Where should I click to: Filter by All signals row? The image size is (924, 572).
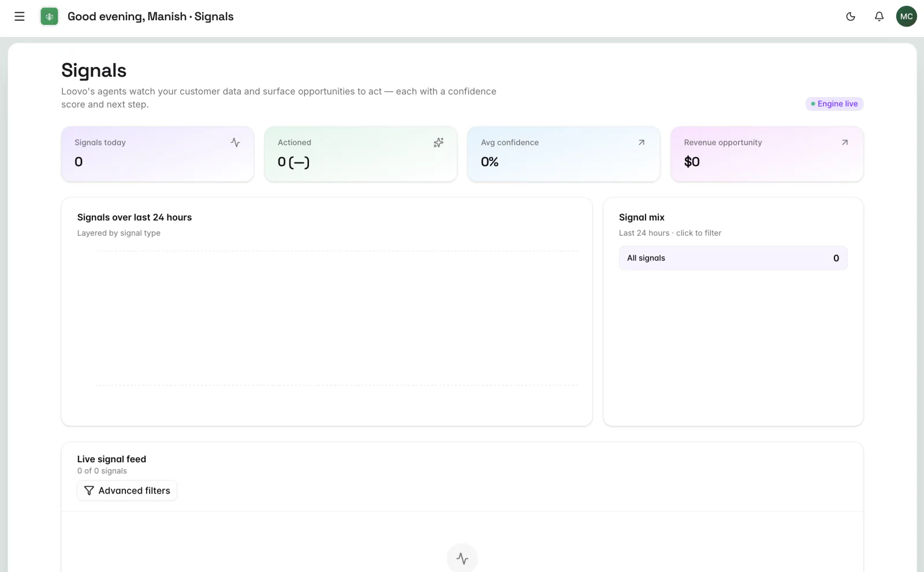[733, 258]
